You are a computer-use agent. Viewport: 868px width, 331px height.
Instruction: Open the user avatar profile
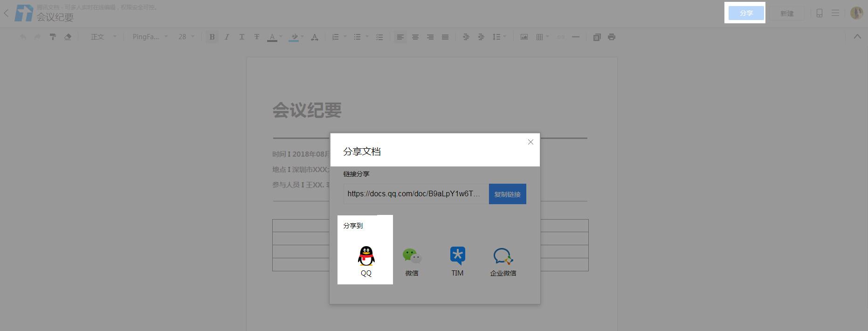[x=856, y=13]
